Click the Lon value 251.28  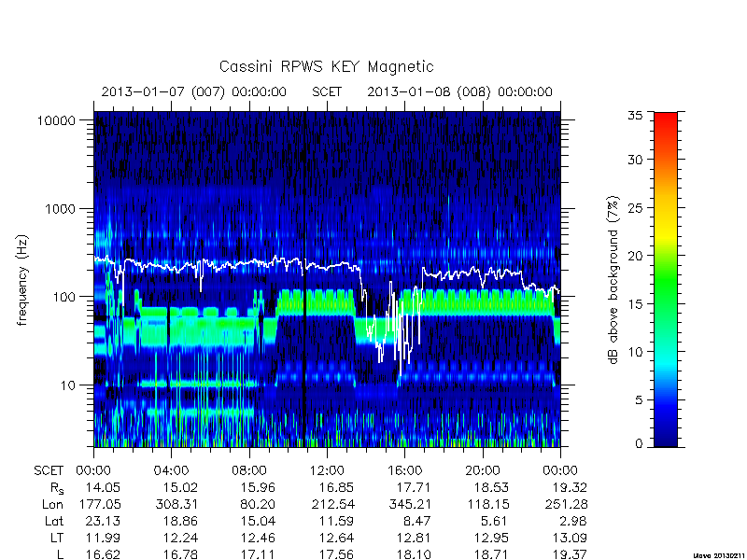click(566, 504)
